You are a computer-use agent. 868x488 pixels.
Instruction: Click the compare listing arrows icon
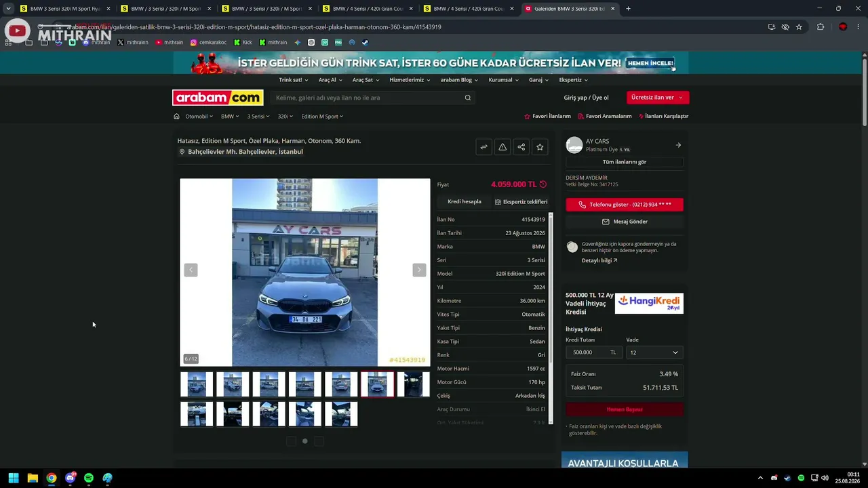pyautogui.click(x=484, y=146)
